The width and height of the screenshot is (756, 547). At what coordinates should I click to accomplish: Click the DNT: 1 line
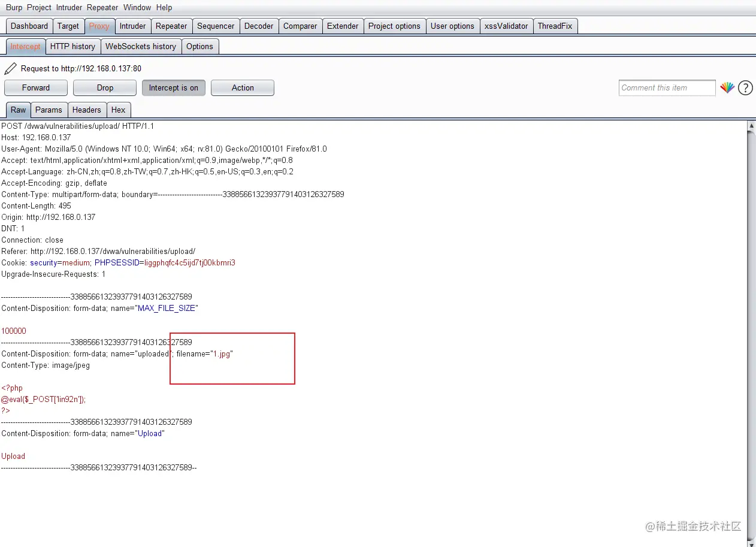pyautogui.click(x=13, y=228)
